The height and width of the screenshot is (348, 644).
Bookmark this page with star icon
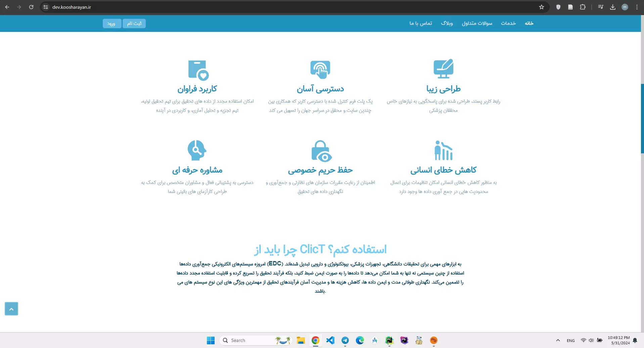[x=542, y=7]
